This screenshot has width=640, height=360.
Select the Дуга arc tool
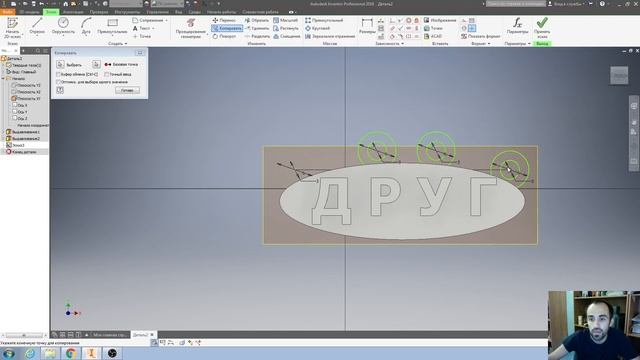point(86,26)
